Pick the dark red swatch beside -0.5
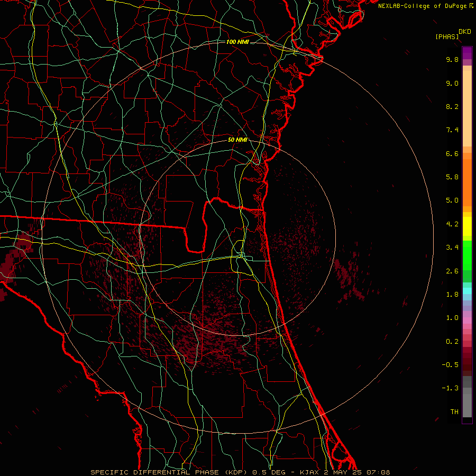 tap(467, 365)
